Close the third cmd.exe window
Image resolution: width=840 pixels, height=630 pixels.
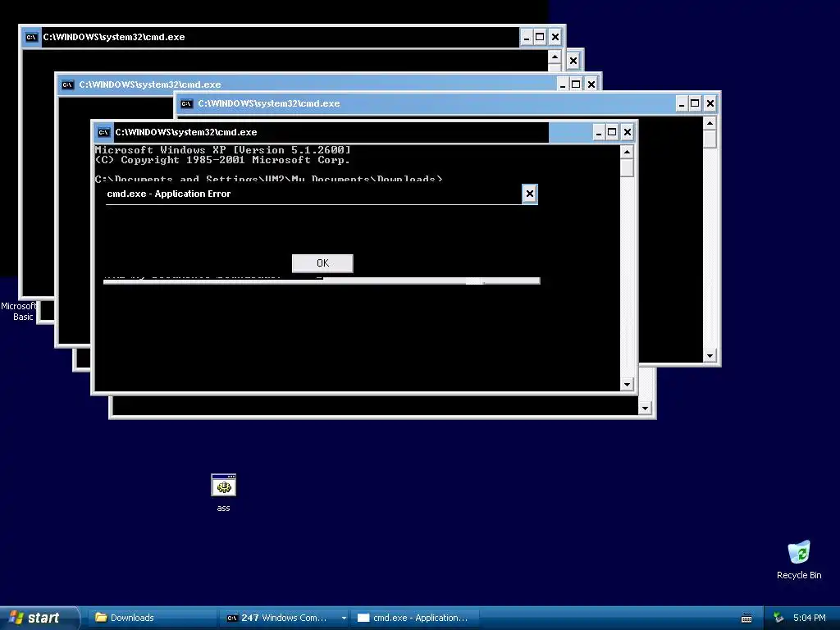(x=710, y=103)
